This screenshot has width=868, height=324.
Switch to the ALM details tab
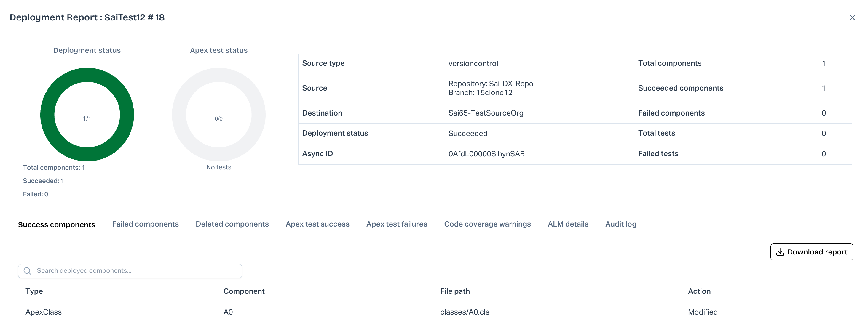[568, 224]
